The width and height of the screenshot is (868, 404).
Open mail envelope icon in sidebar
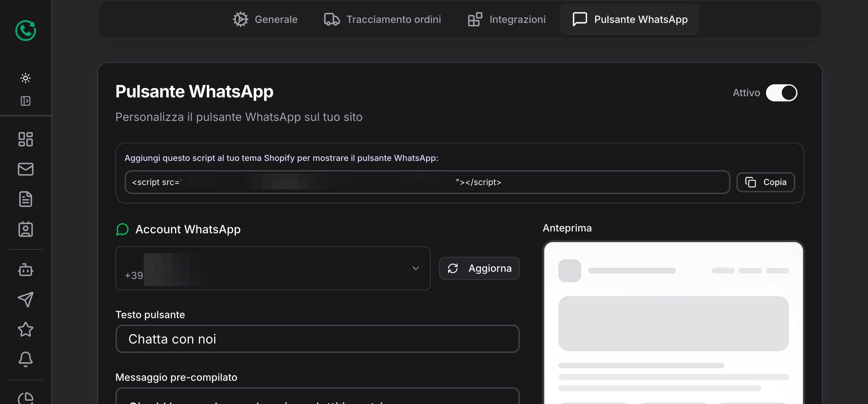coord(26,169)
